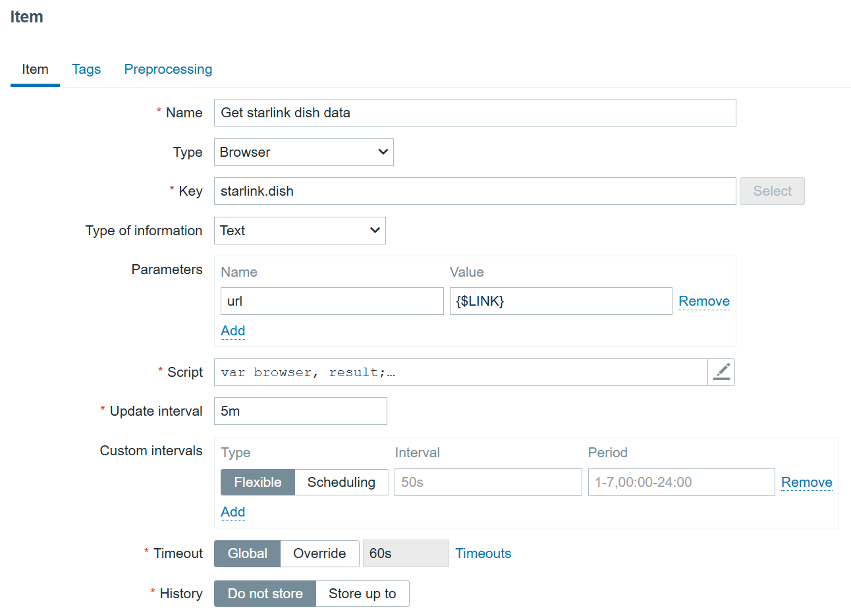Open the Type of information dropdown

tap(300, 231)
